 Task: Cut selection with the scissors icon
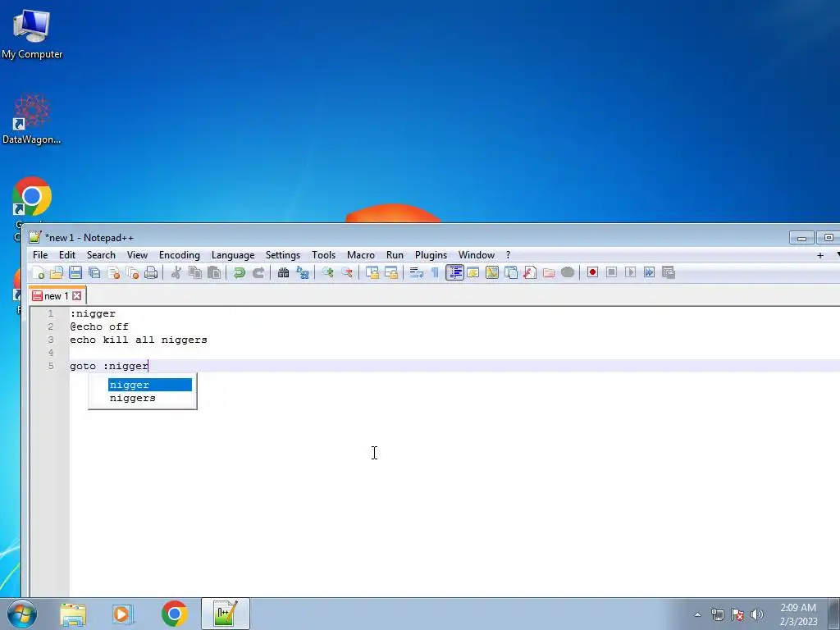(x=176, y=272)
